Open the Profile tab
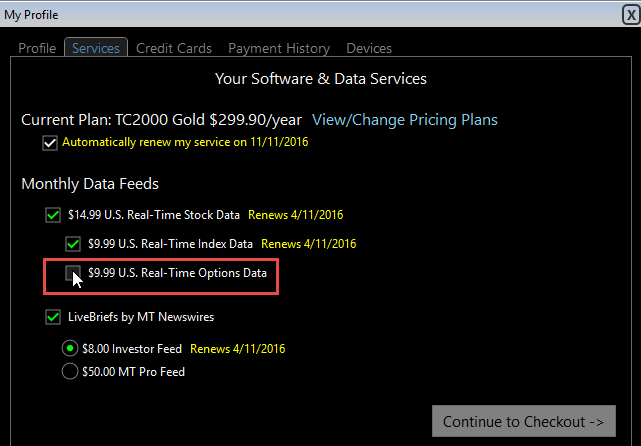 click(37, 48)
